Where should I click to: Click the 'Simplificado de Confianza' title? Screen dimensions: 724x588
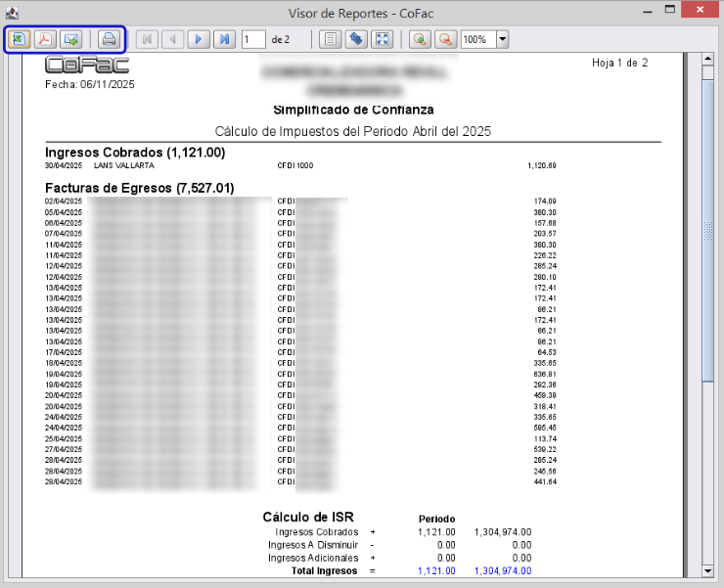[x=353, y=110]
